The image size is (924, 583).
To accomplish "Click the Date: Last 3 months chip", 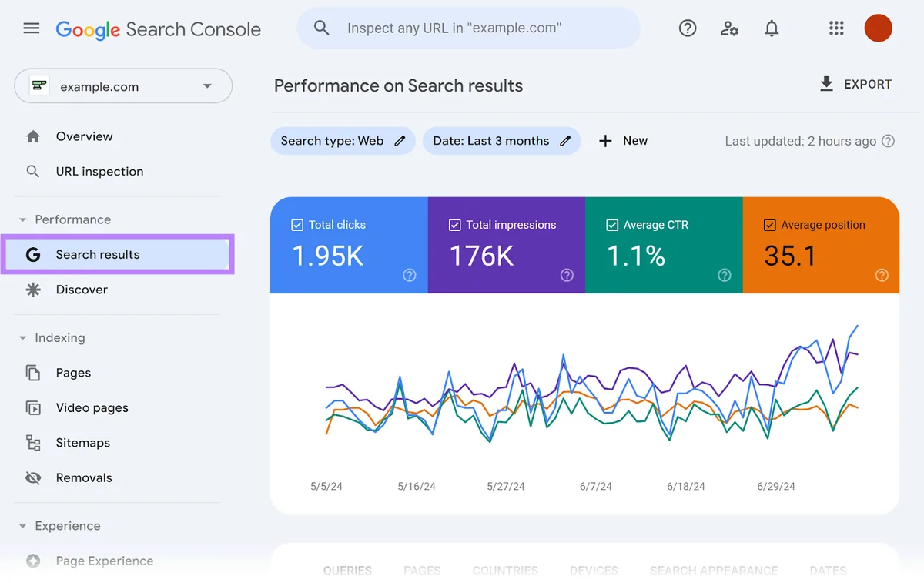I will click(x=501, y=141).
